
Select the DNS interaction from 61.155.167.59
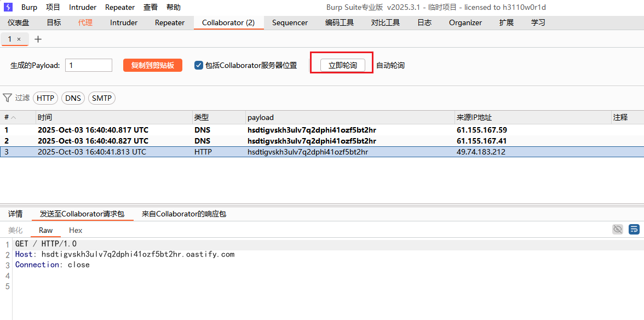(x=219, y=130)
